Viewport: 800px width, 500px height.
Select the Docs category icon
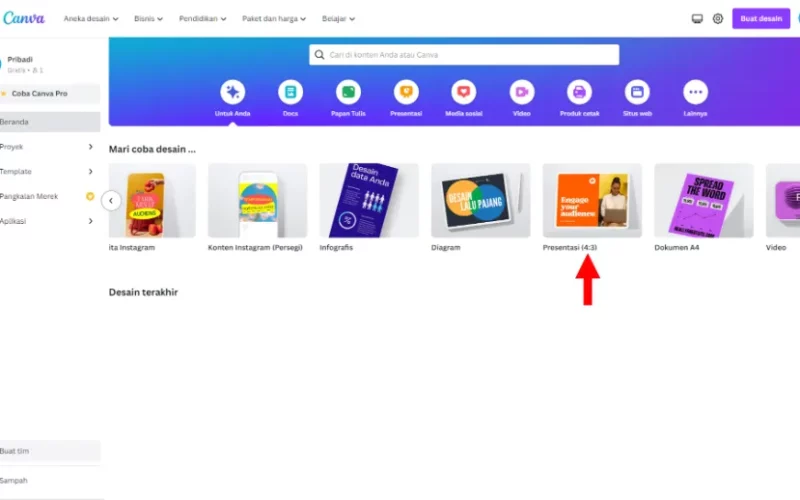click(290, 92)
